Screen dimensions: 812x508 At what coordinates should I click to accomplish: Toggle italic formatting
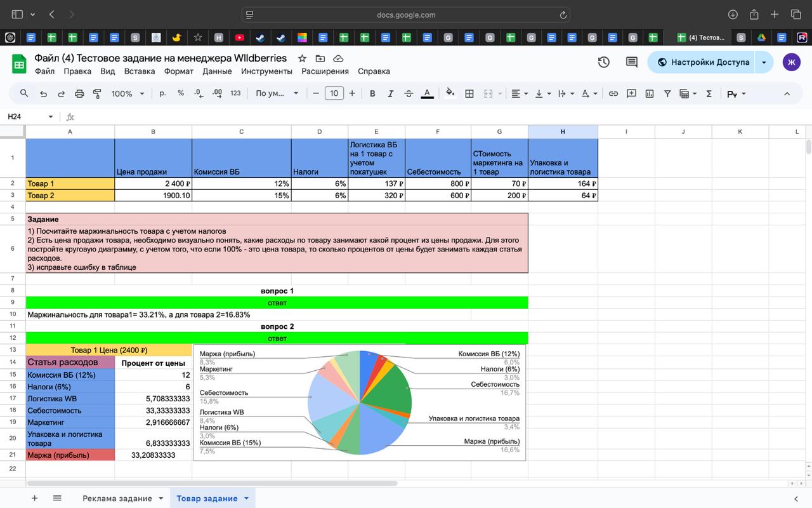tap(390, 93)
